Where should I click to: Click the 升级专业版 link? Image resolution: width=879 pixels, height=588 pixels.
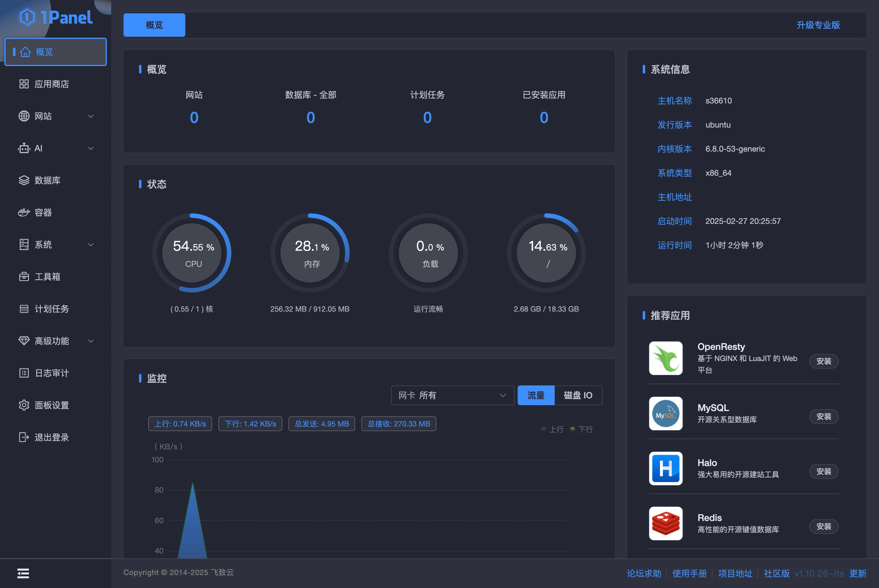coord(818,25)
